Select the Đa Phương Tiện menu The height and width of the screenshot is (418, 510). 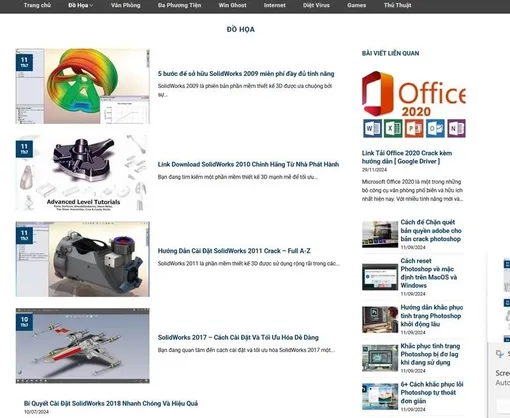coord(179,5)
